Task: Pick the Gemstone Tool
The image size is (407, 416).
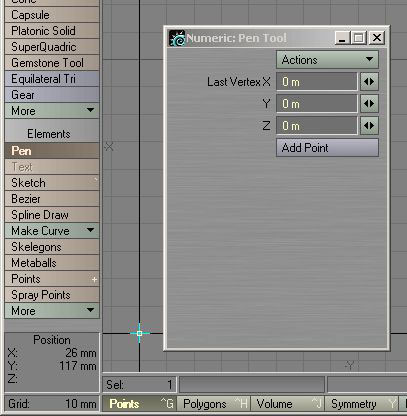Action: (52, 63)
